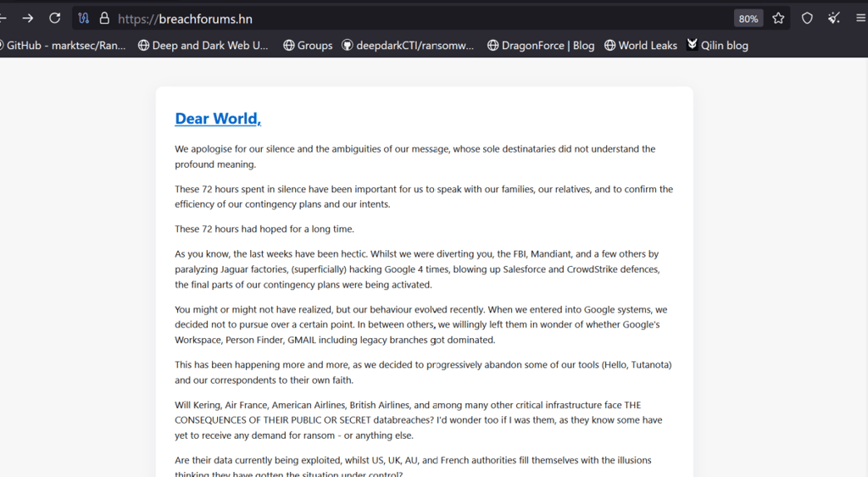This screenshot has height=477, width=868.
Task: Open the Qilin blog bookmark
Action: [717, 46]
